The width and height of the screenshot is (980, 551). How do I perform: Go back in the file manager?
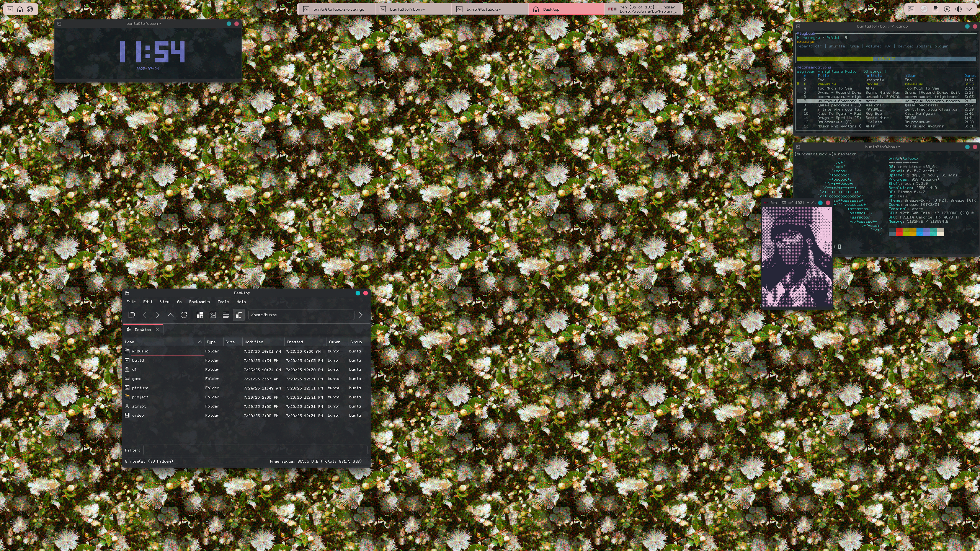pos(145,315)
